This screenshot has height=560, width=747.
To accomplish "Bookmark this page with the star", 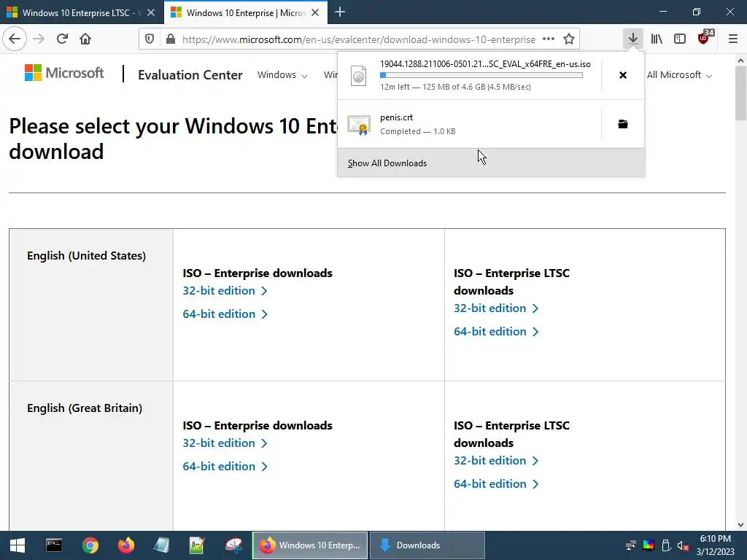I will pos(569,39).
